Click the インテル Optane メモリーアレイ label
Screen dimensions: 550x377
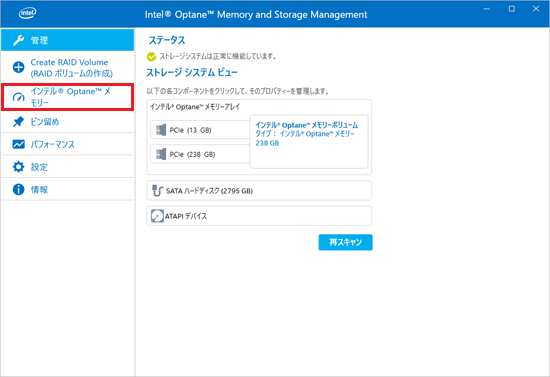point(195,107)
